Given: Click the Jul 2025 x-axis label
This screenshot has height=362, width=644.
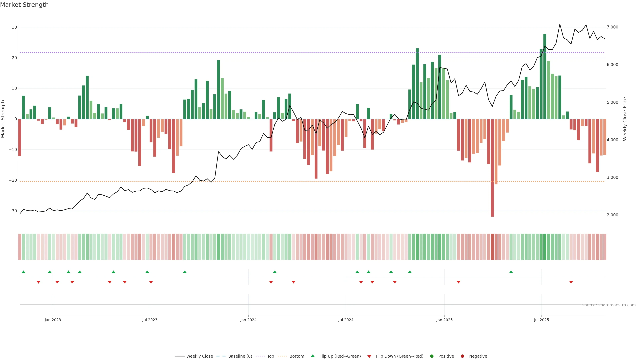Looking at the screenshot, I should click(x=542, y=320).
